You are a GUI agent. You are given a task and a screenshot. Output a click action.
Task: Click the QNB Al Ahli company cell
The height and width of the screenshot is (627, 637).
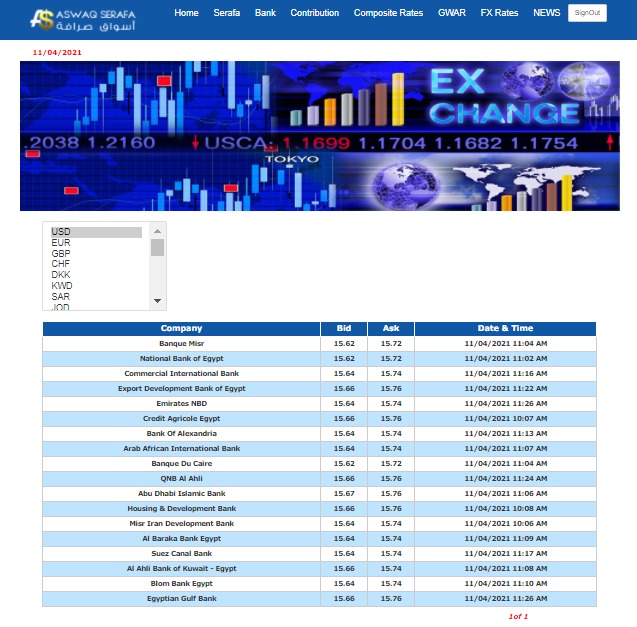point(182,479)
